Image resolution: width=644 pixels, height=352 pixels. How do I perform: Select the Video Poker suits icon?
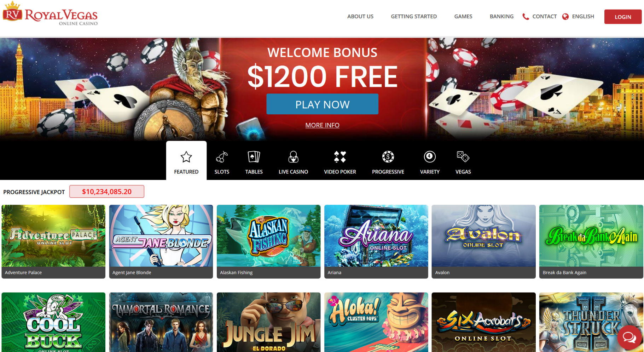[x=340, y=157]
